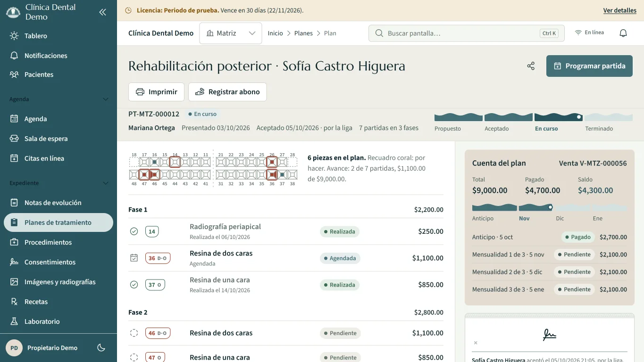Collapse the sidebar with double-chevron icon
Screen dimensions: 644x362
pos(102,12)
